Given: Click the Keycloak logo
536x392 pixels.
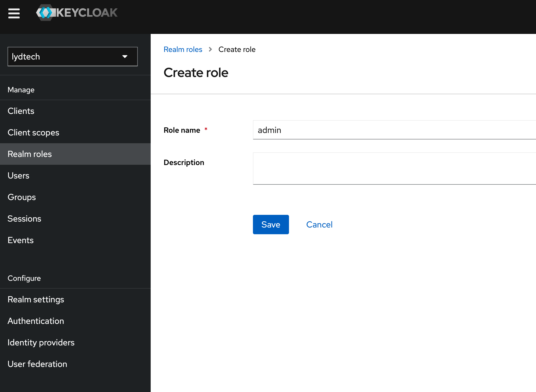Looking at the screenshot, I should [77, 13].
